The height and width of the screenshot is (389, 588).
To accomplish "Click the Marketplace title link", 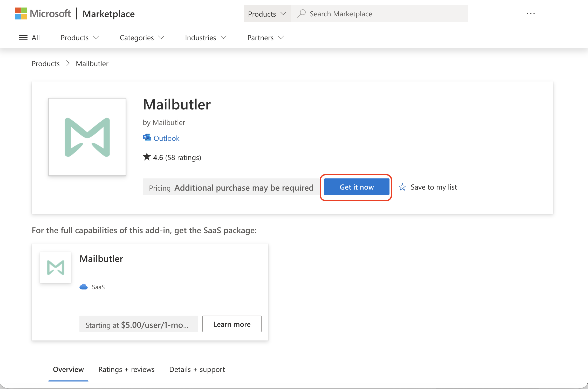I will tap(109, 14).
